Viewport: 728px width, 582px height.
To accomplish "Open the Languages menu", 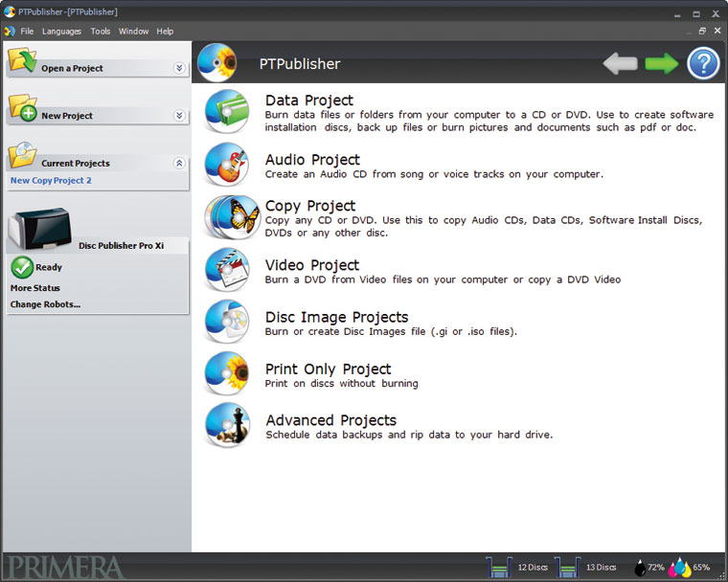I will (61, 31).
